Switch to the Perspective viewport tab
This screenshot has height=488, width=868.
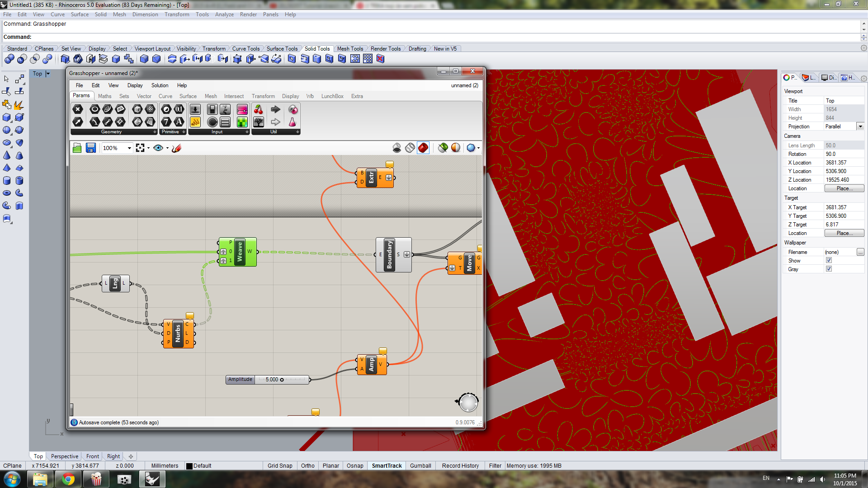pos(65,456)
